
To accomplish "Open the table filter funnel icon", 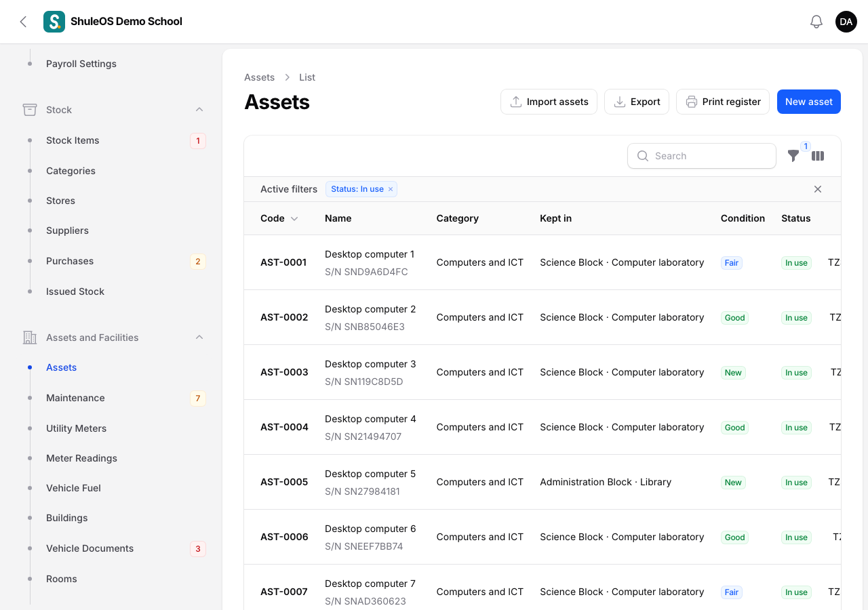I will [x=793, y=156].
